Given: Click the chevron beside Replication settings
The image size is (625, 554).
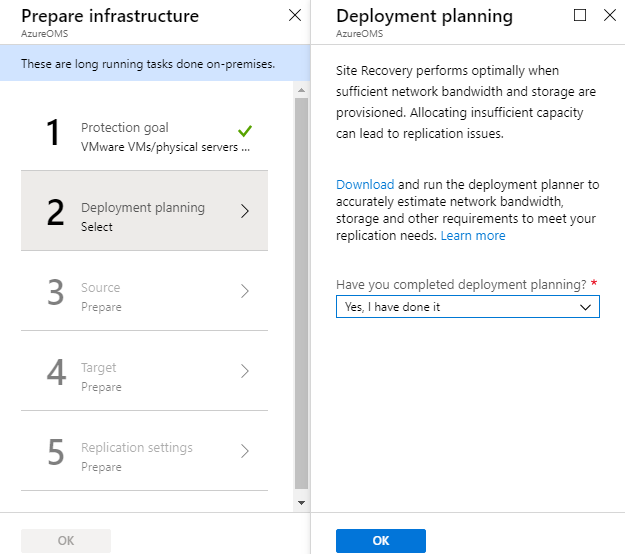Looking at the screenshot, I should coord(245,451).
